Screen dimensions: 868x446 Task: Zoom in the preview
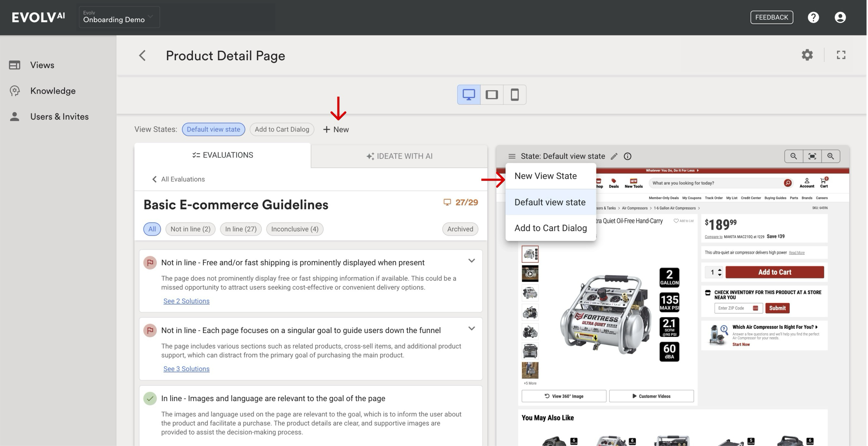831,156
